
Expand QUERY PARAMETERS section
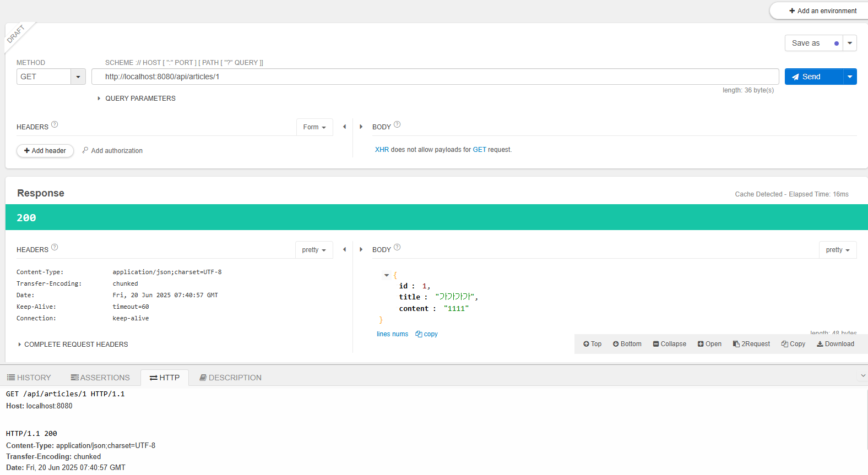point(137,99)
